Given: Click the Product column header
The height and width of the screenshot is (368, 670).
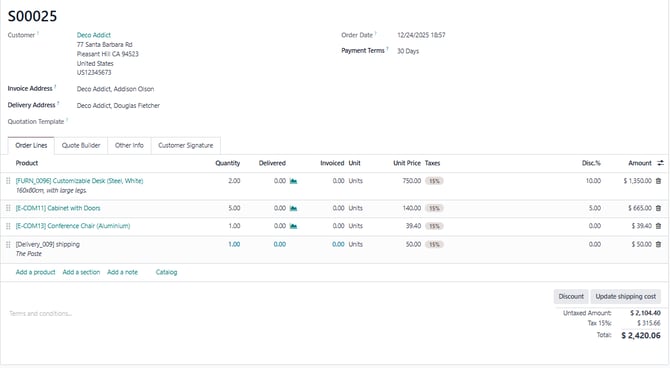Looking at the screenshot, I should (27, 163).
